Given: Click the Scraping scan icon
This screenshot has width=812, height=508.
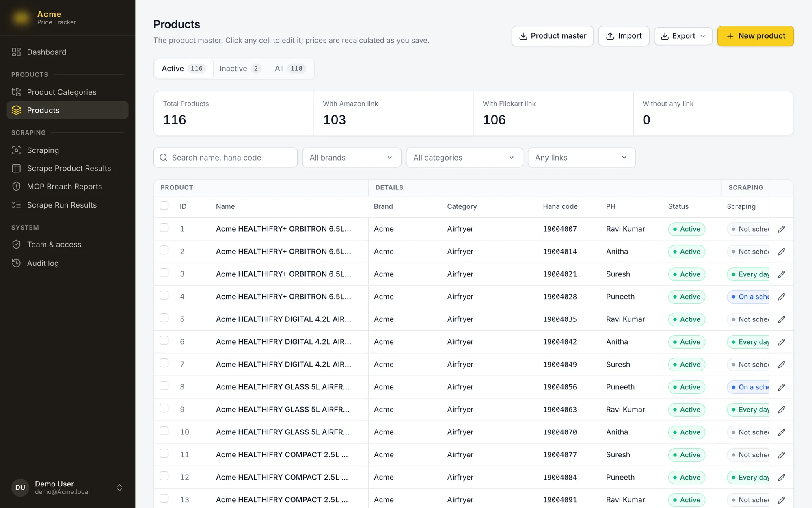Looking at the screenshot, I should tap(16, 150).
